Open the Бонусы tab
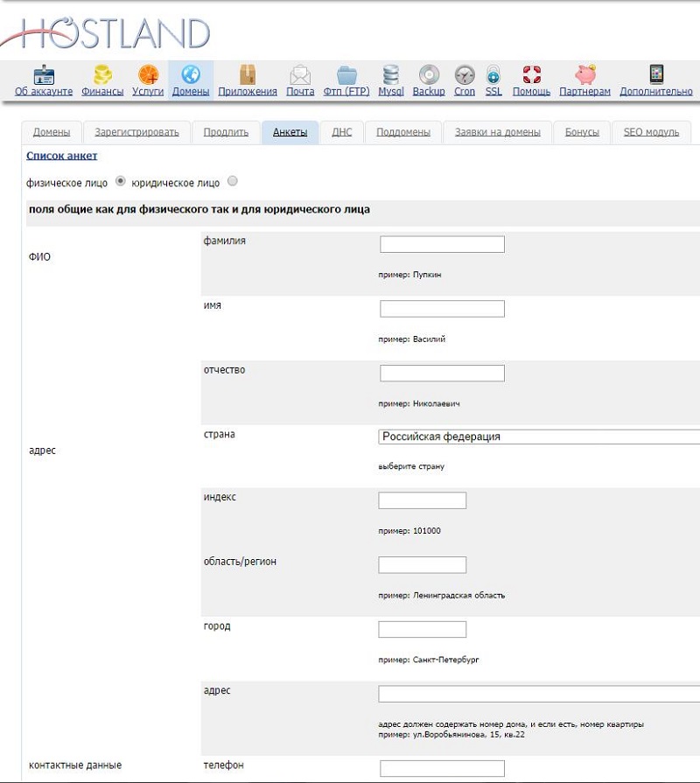700x783 pixels. [x=582, y=132]
